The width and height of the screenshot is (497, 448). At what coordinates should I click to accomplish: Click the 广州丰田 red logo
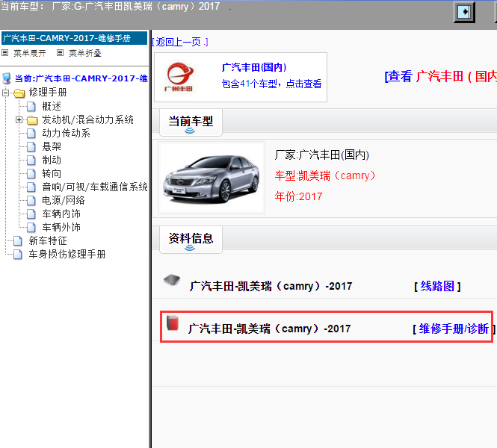click(179, 77)
